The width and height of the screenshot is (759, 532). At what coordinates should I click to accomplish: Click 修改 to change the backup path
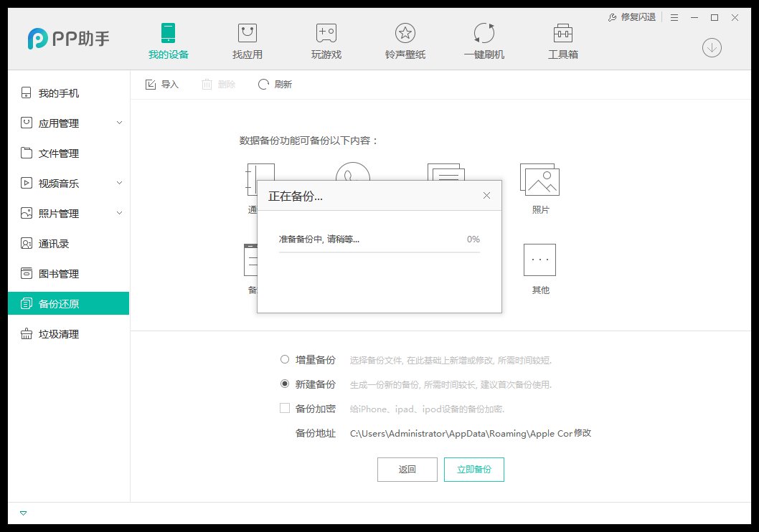pyautogui.click(x=581, y=433)
